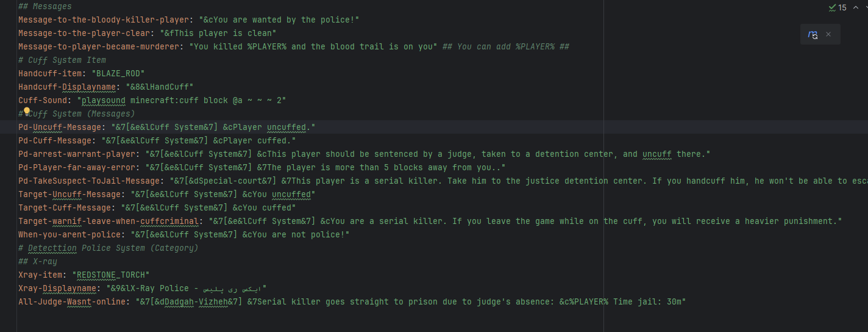
Task: Click the yellow lightbulb quick-fix icon
Action: [x=26, y=112]
